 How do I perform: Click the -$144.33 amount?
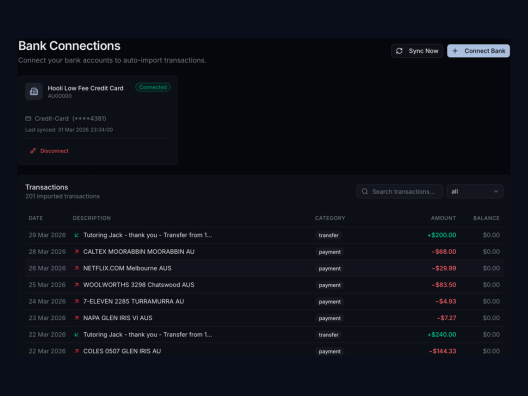click(442, 351)
